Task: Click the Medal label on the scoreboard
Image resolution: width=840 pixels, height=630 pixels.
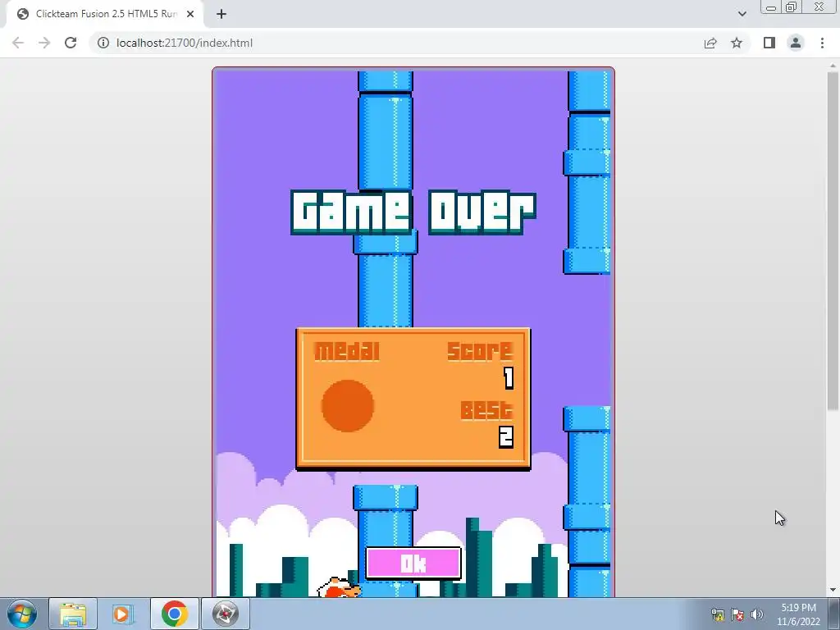Action: click(x=347, y=351)
